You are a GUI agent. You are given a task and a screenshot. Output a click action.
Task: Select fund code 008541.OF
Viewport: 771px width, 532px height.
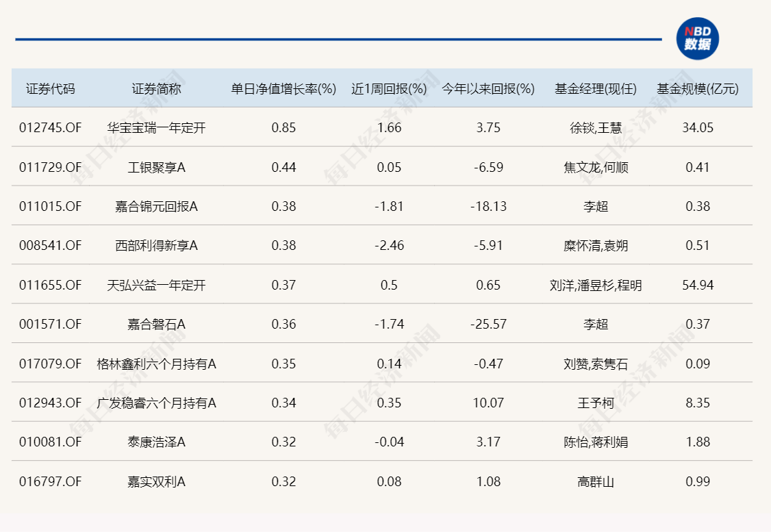[x=50, y=245]
